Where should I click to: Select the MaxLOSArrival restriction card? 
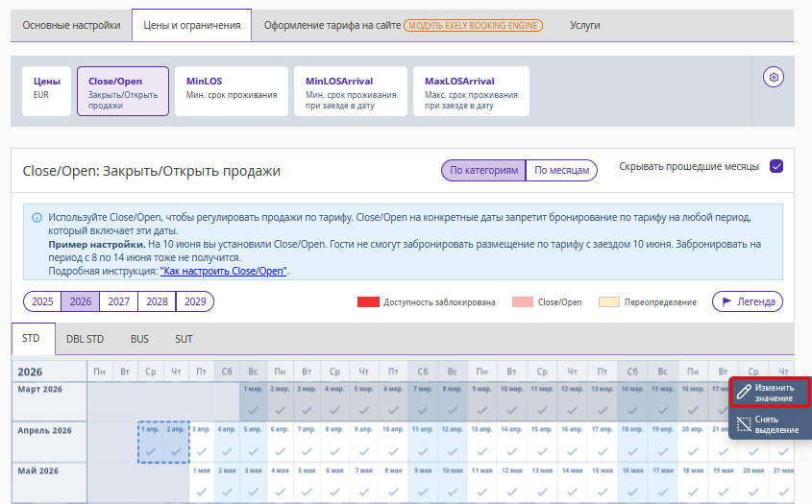tap(471, 90)
